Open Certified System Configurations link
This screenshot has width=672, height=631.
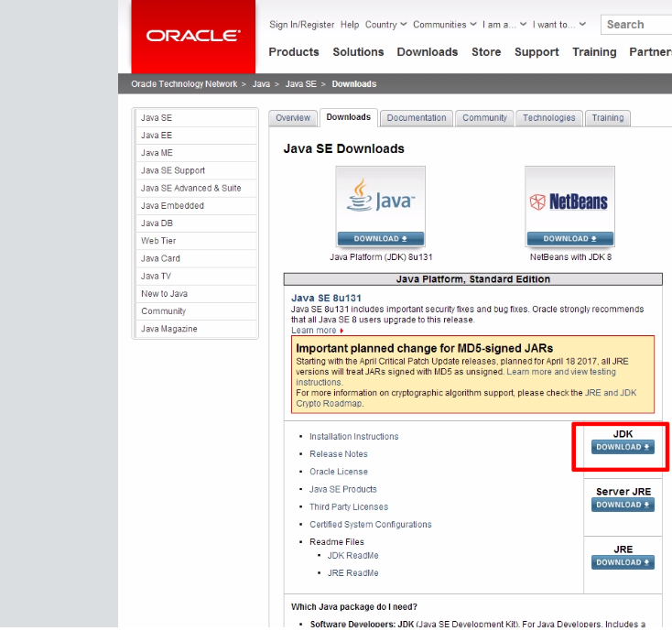370,524
